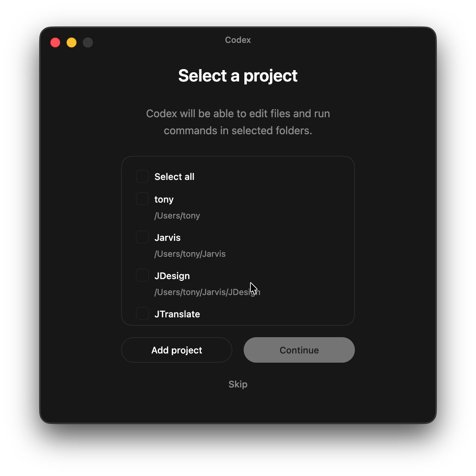Select the Jarvis project name
The height and width of the screenshot is (476, 476).
(x=168, y=238)
